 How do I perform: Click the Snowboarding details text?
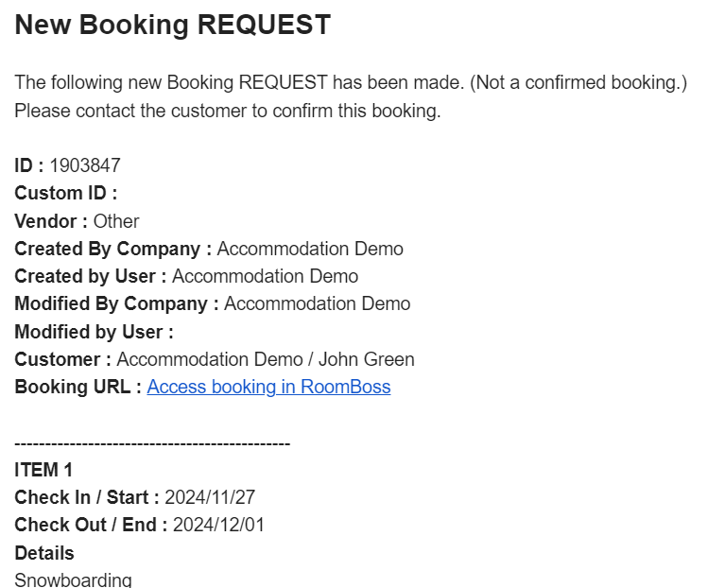pos(73,579)
